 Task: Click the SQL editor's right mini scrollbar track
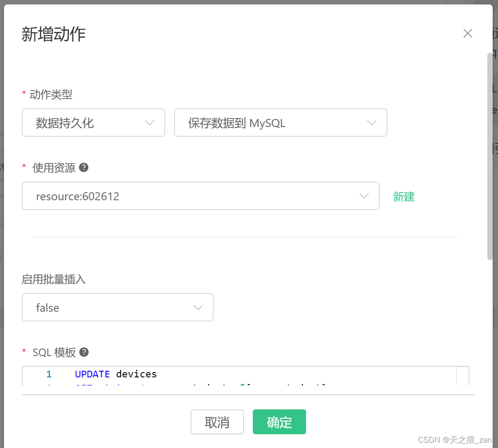(464, 377)
